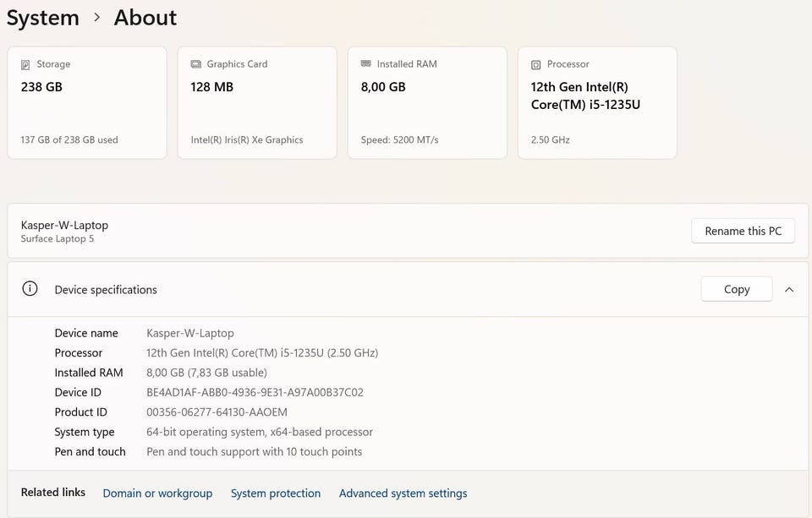
Task: Select 'Pen and touch support' value
Action: coord(255,452)
